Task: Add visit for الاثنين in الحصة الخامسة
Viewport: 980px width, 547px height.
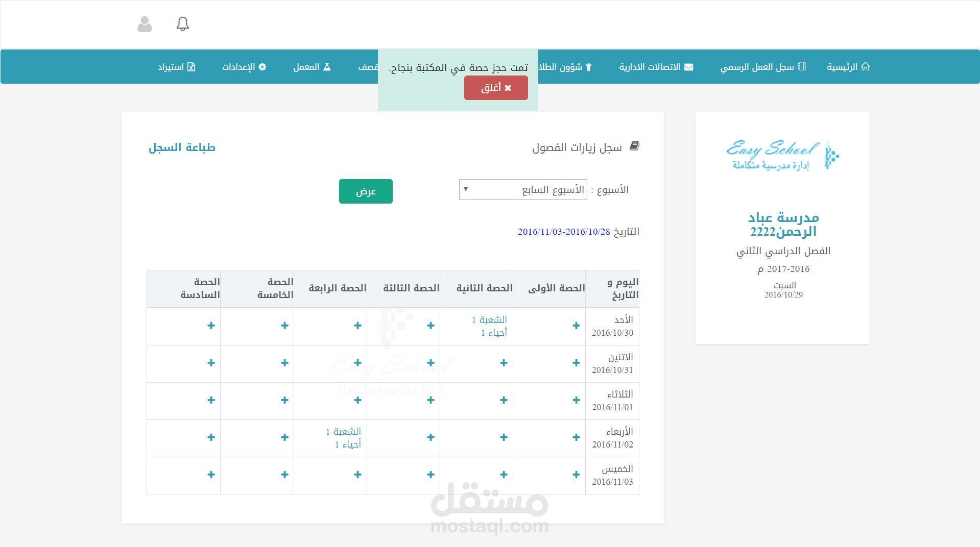Action: (284, 363)
